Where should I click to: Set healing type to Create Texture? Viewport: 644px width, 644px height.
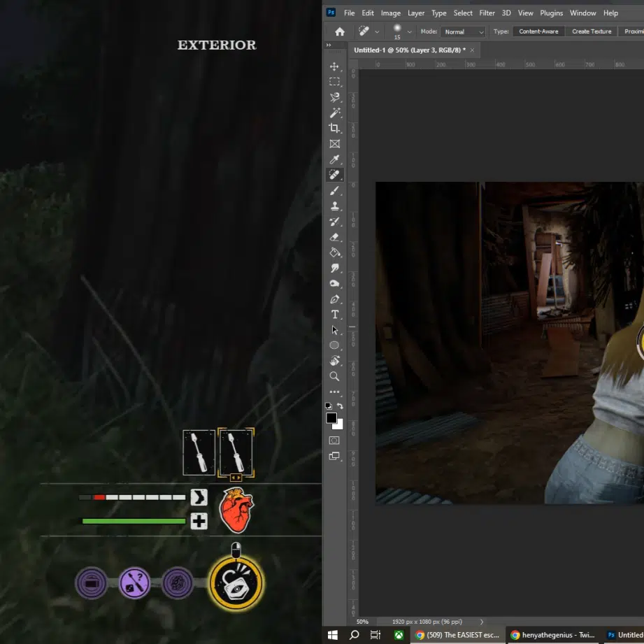tap(592, 31)
